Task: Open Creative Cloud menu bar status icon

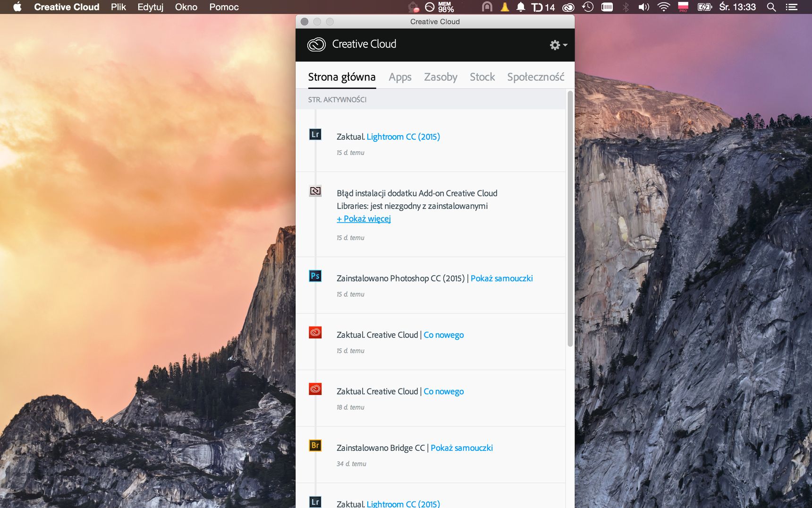Action: [x=568, y=7]
